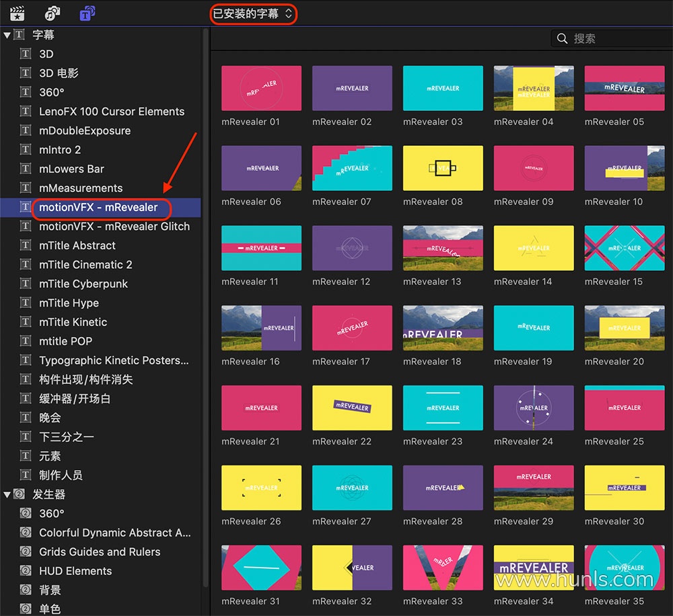Click the mRevealer 30 thumbnail
673x616 pixels.
click(625, 488)
